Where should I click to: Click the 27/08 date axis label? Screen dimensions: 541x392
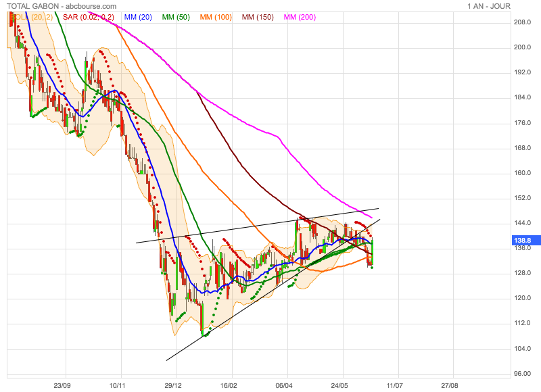click(x=450, y=385)
